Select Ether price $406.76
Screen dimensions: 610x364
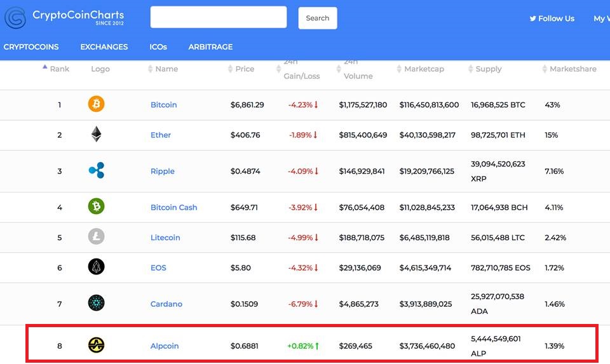click(x=245, y=135)
